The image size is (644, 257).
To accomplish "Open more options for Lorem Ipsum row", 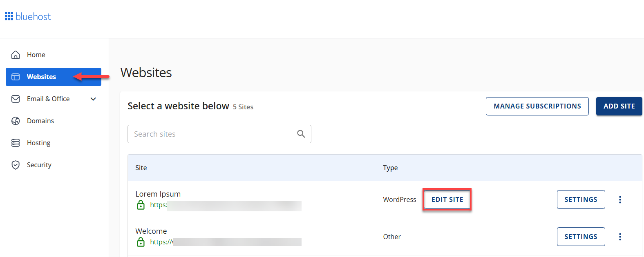I will [620, 199].
